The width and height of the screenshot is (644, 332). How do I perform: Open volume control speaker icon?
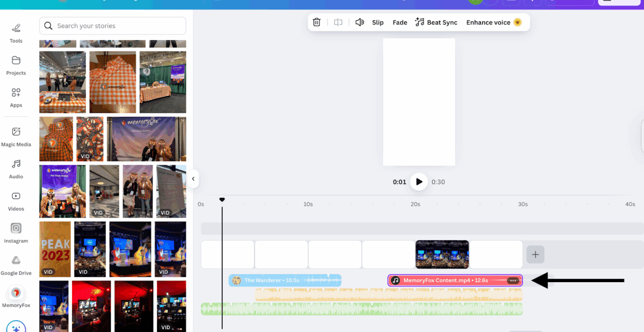pos(360,22)
